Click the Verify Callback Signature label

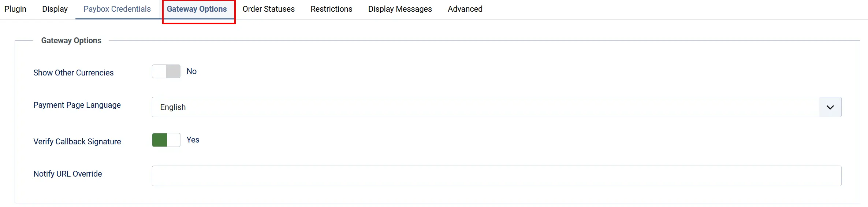pos(77,142)
